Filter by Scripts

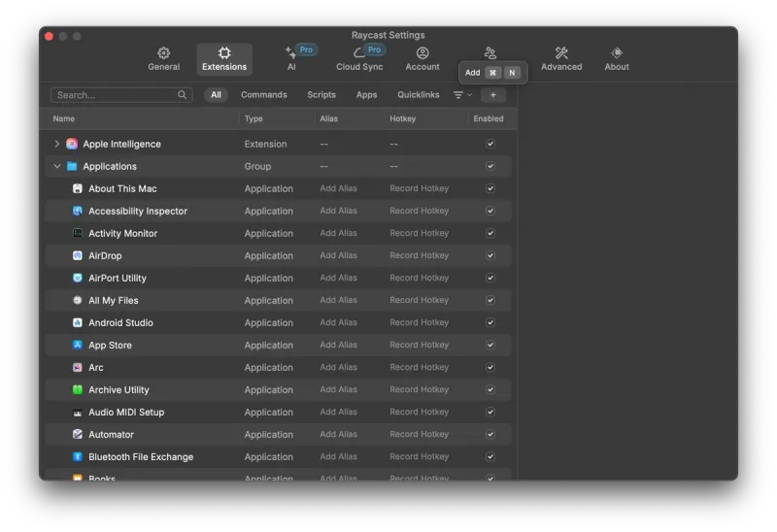coord(321,94)
